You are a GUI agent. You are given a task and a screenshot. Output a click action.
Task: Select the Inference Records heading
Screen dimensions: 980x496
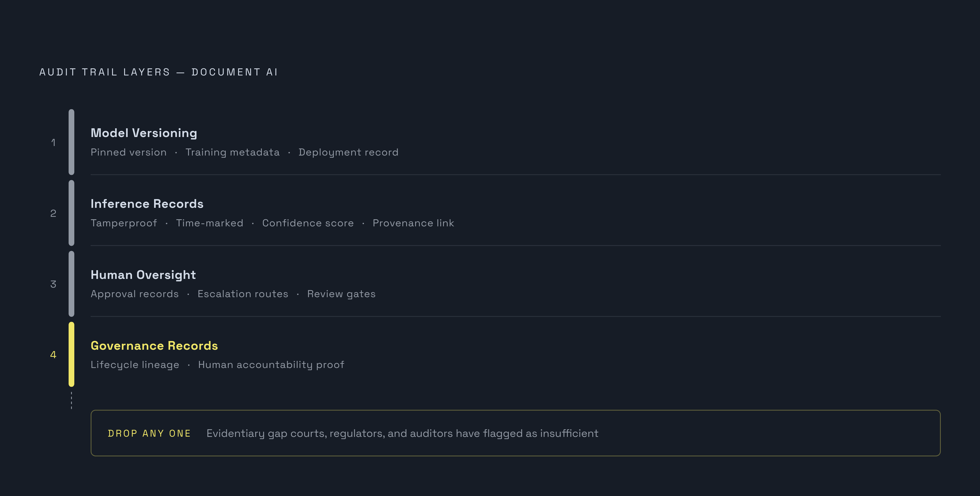(x=147, y=204)
